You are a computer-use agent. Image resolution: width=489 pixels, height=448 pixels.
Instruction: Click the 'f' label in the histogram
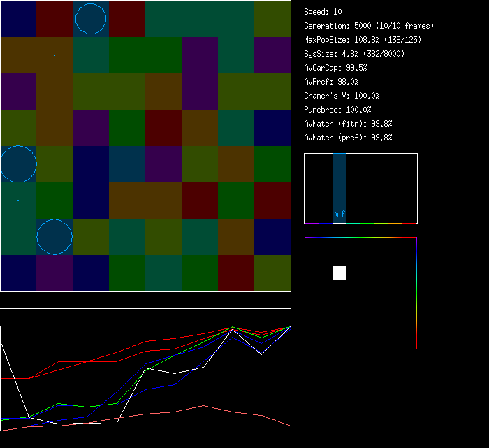pyautogui.click(x=343, y=215)
